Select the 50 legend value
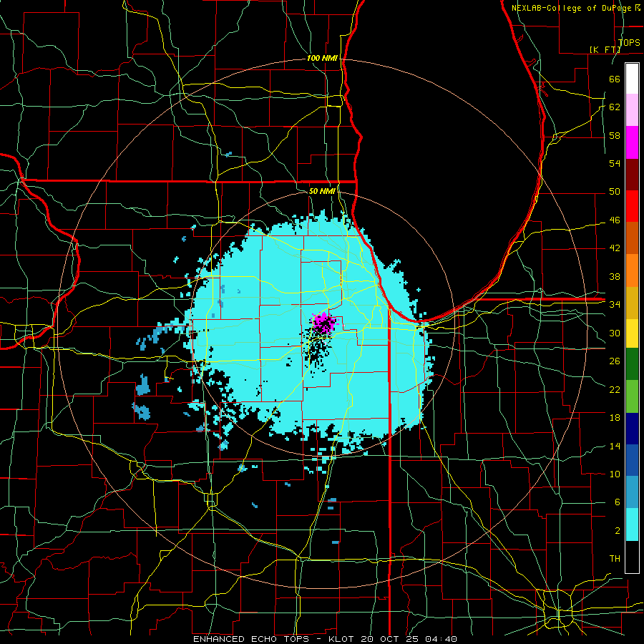This screenshot has width=644, height=644. click(615, 192)
